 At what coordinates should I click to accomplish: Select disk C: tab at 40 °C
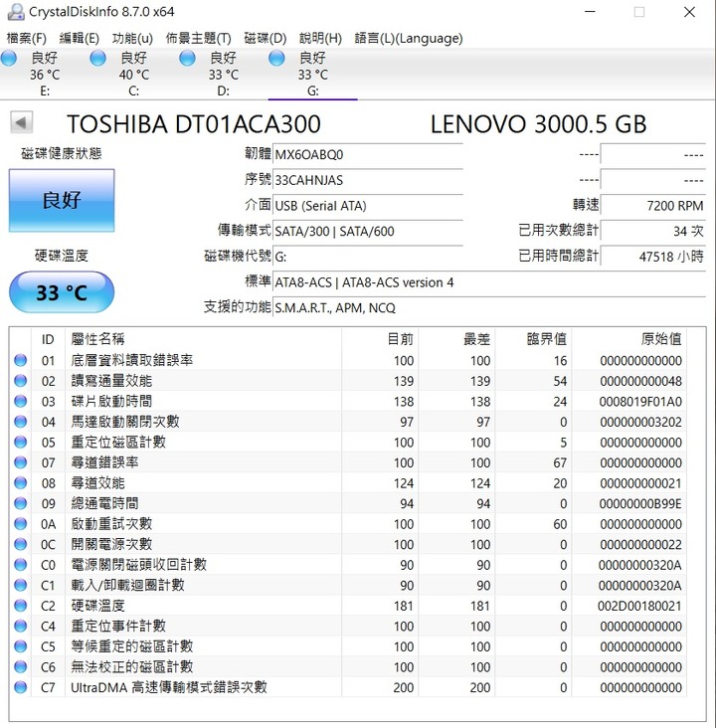(133, 75)
